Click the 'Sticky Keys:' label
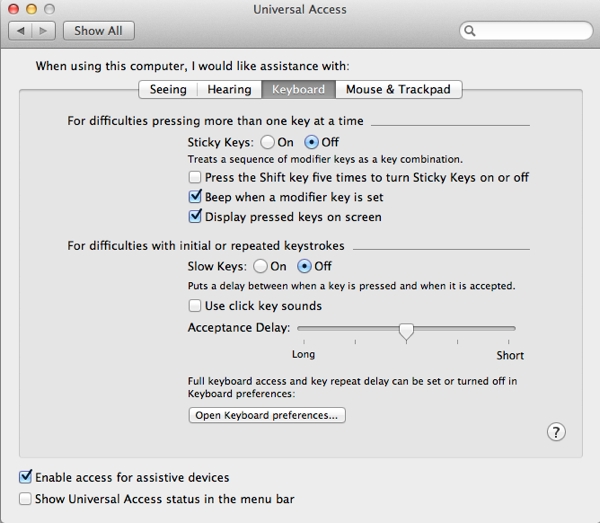Screen dimensions: 600x523 (x=220, y=143)
